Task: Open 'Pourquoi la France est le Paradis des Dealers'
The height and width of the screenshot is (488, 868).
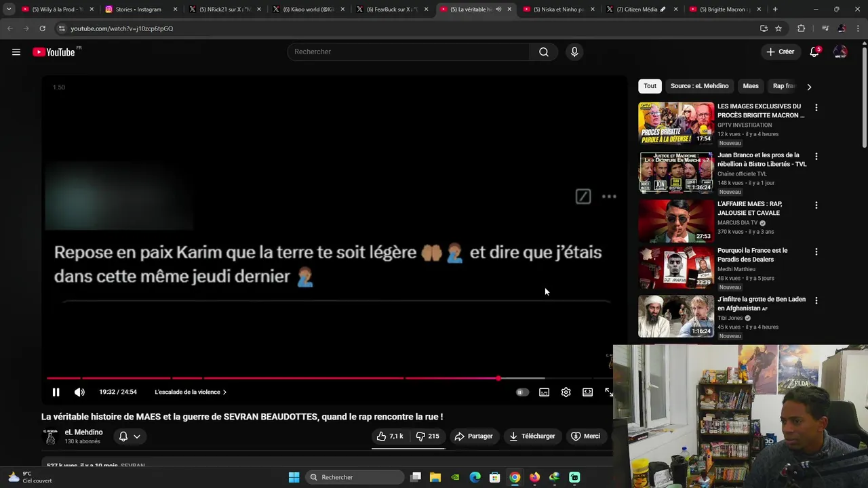Action: pos(752,255)
